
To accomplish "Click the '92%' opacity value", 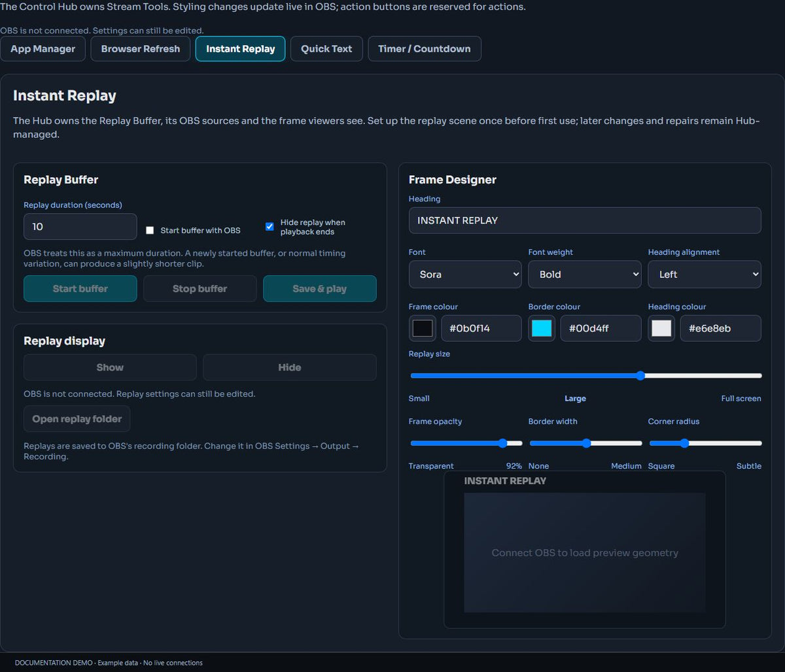I will click(514, 466).
